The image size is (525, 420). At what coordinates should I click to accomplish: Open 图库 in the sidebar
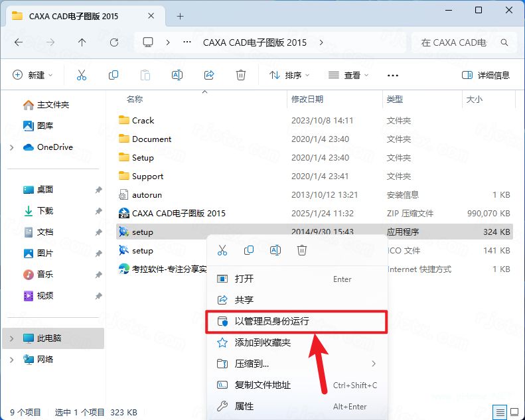38,126
